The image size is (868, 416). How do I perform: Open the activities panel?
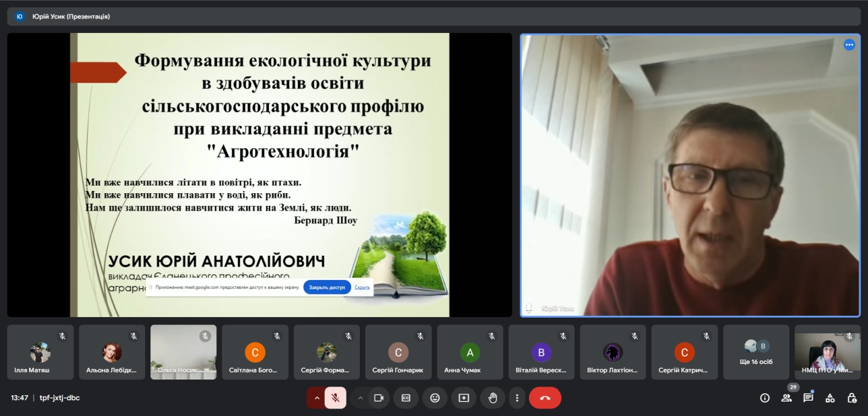(830, 398)
